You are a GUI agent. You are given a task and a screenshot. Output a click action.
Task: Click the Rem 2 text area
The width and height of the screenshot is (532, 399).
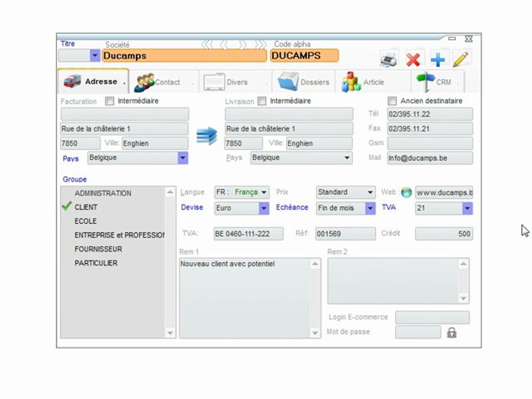[x=392, y=281]
